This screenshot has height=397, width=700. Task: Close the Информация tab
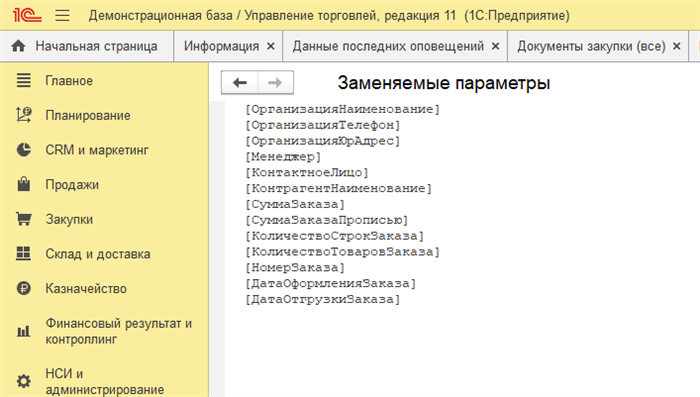271,46
